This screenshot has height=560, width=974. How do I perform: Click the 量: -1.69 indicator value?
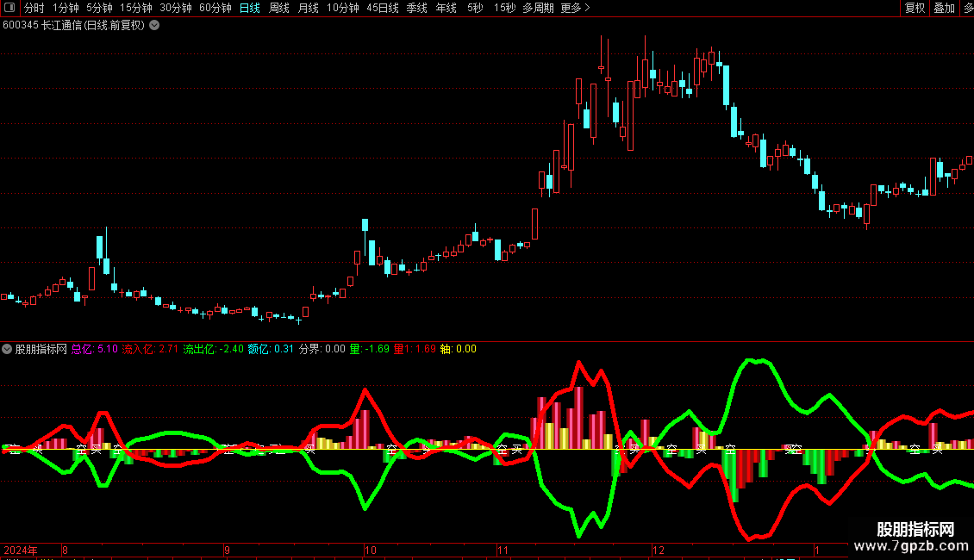click(369, 349)
